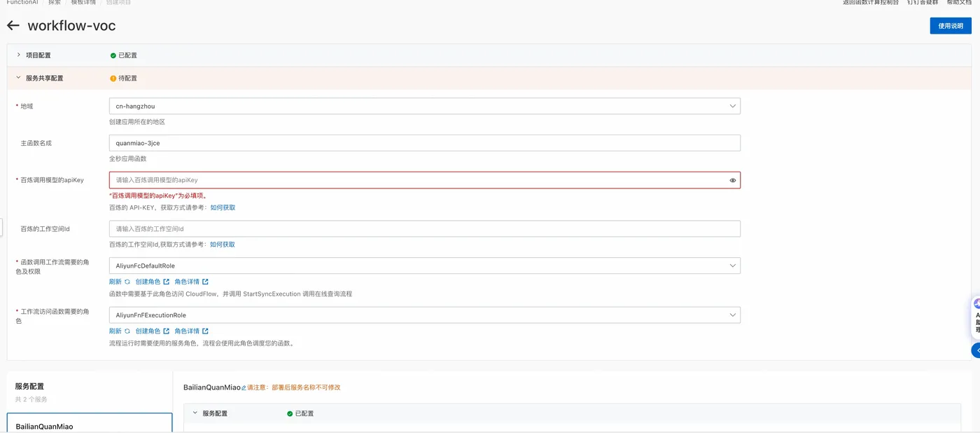Viewport: 980px width, 433px height.
Task: Click the green 已配置 status of 项目配置
Action: pos(124,55)
